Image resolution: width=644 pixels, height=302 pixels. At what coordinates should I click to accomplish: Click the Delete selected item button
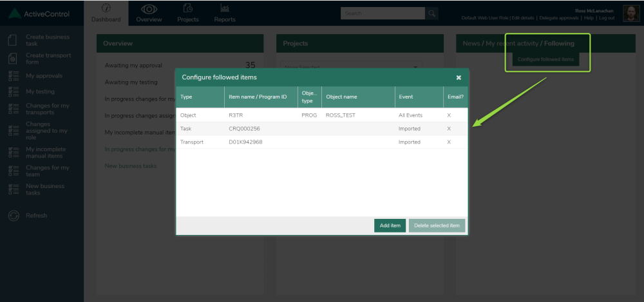coord(437,225)
